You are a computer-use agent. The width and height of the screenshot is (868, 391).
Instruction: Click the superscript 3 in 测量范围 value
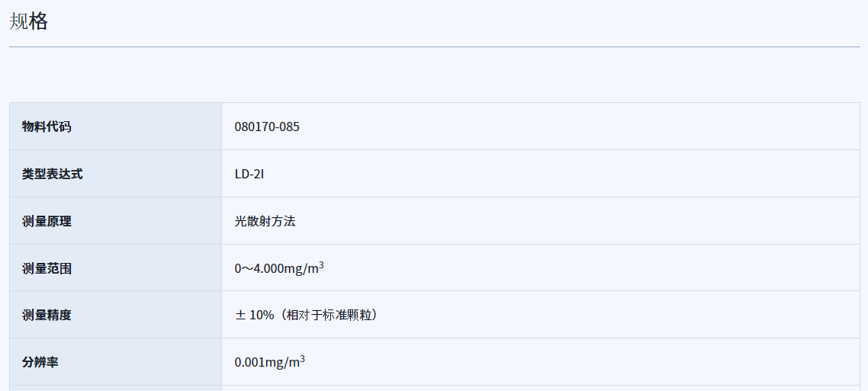tap(321, 264)
